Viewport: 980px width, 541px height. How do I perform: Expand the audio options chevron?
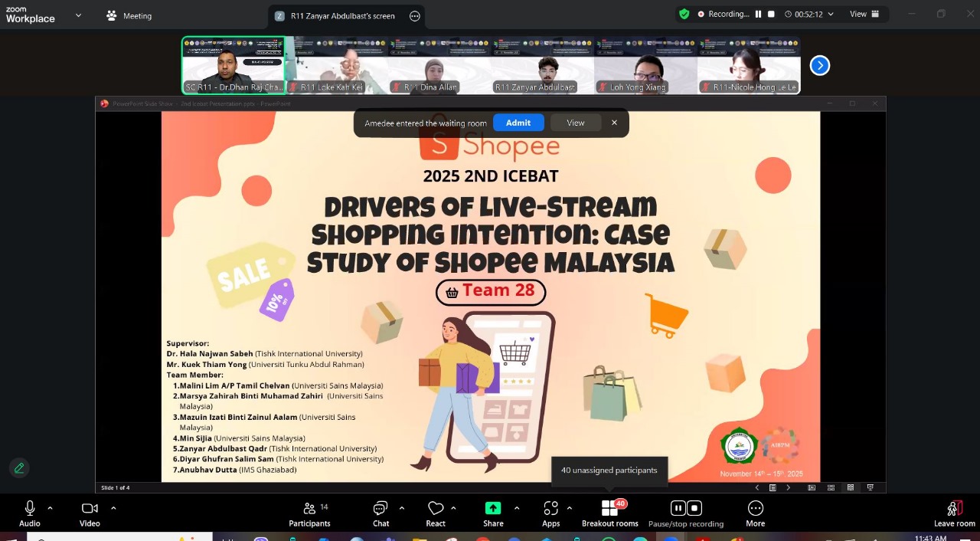pos(51,508)
